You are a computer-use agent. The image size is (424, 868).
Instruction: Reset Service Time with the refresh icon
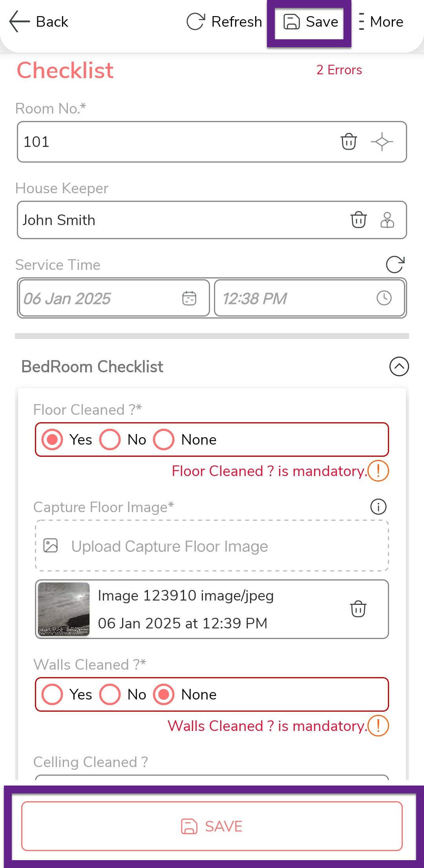pyautogui.click(x=395, y=264)
